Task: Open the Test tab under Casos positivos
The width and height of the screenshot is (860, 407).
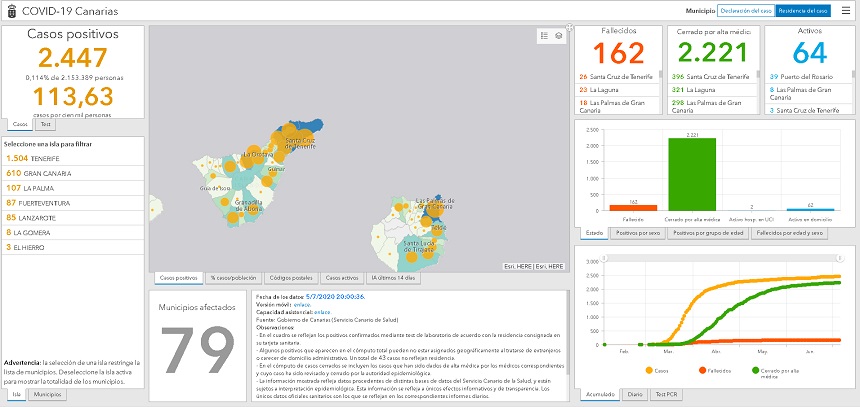Action: point(44,124)
